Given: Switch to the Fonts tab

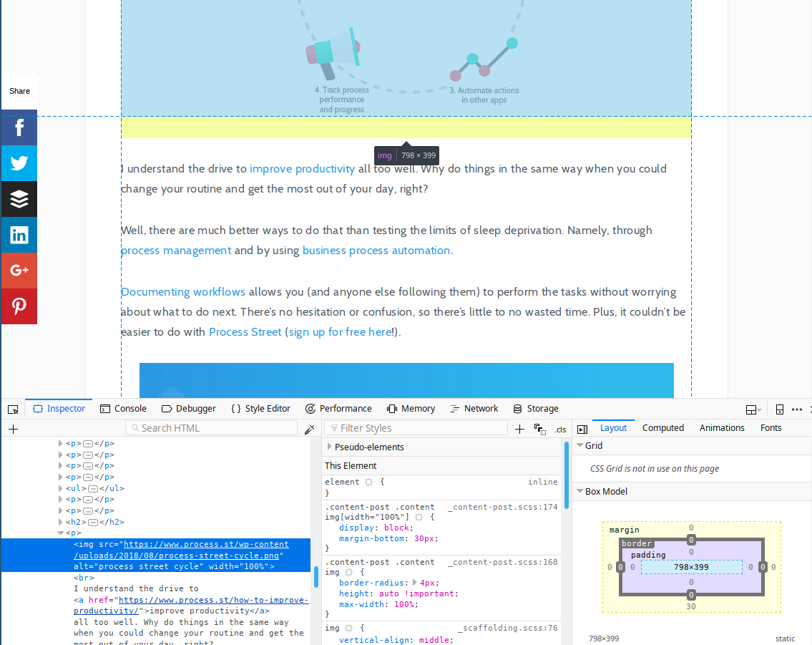Looking at the screenshot, I should [x=771, y=428].
